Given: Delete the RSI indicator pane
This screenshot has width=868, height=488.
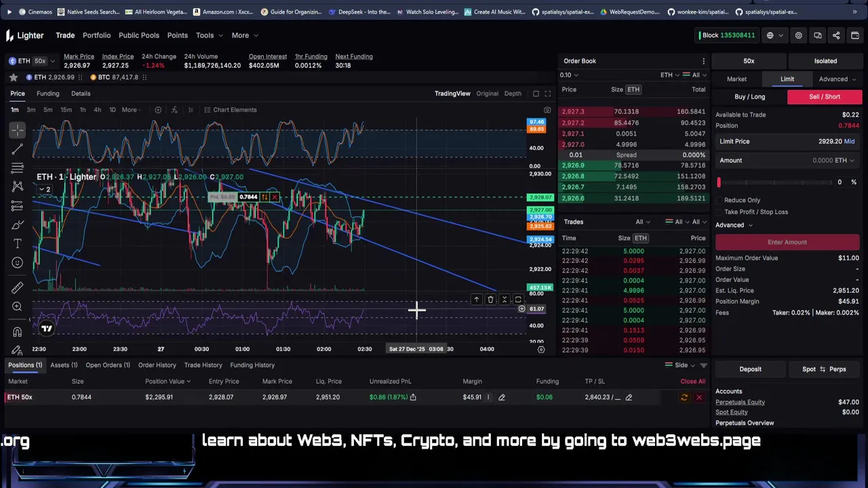Looking at the screenshot, I should coord(490,300).
